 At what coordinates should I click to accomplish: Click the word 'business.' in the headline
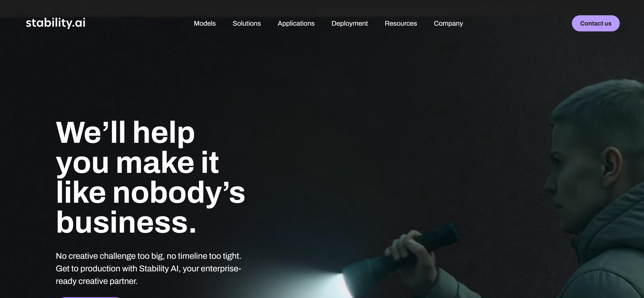click(126, 222)
